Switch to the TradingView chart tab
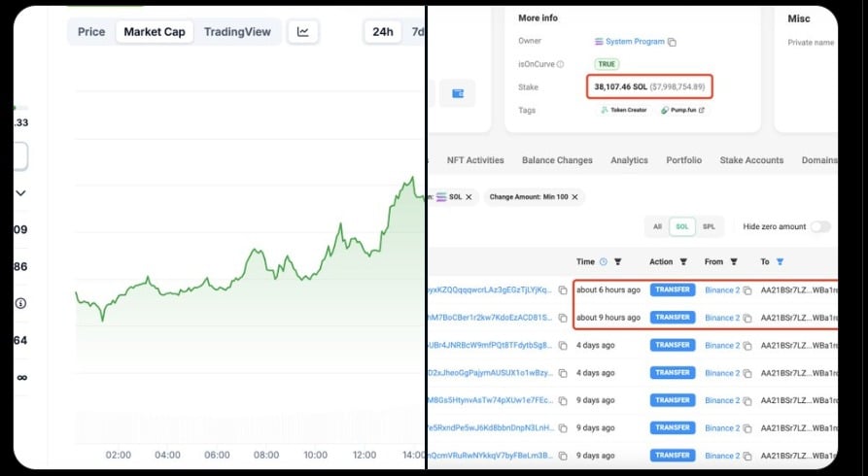 pyautogui.click(x=237, y=32)
